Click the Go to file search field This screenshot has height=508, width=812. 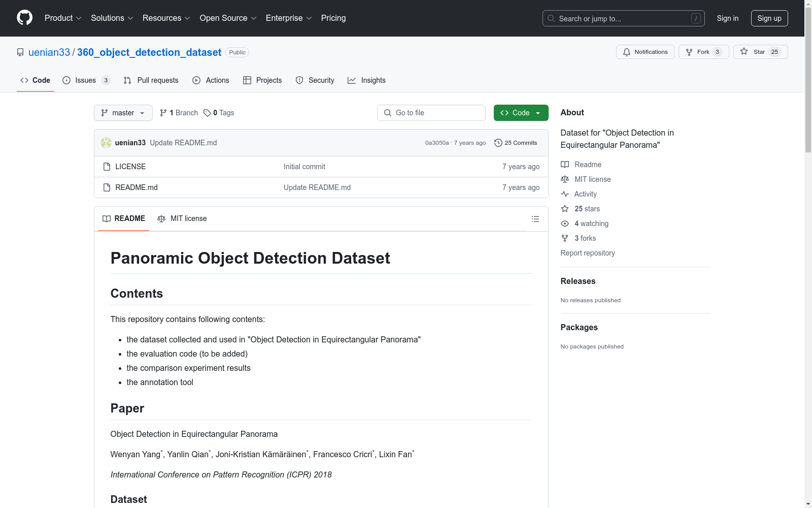(431, 113)
